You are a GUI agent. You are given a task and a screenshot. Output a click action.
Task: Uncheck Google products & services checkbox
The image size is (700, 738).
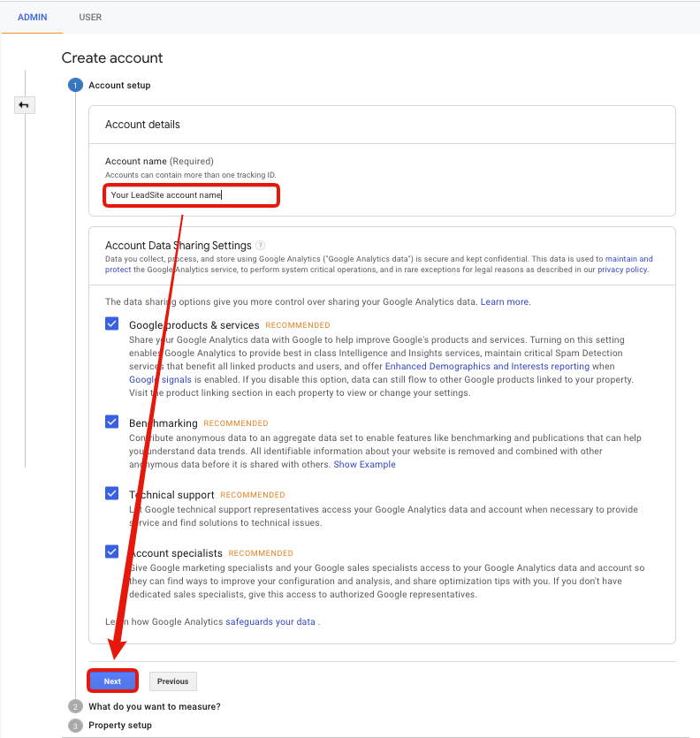click(112, 324)
